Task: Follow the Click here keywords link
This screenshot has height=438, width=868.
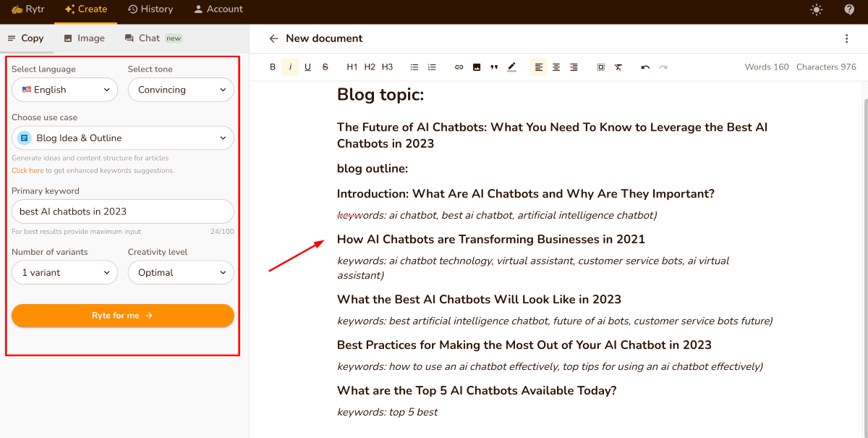Action: [27, 171]
